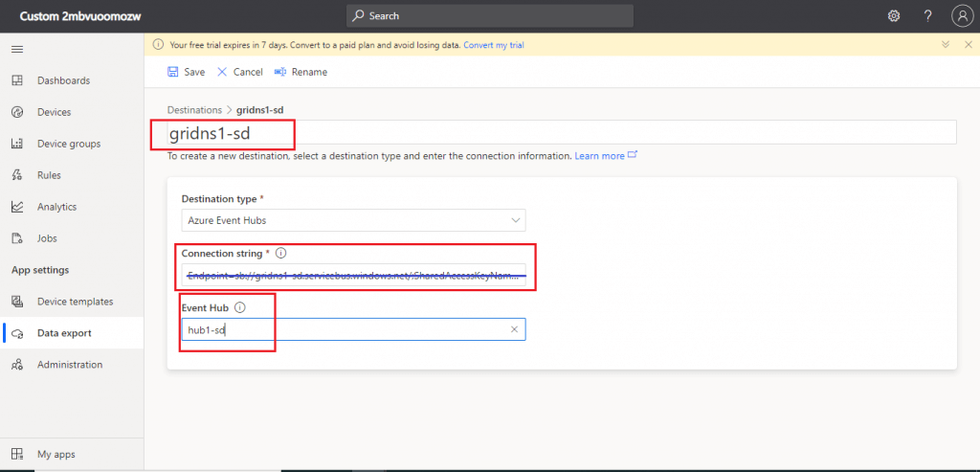Viewport: 980px width, 472px height.
Task: Clear the Event Hub field with X
Action: 514,329
